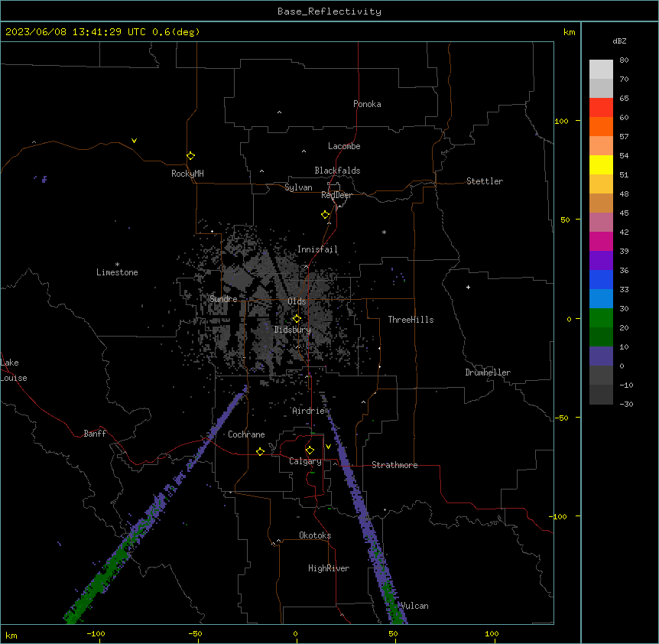The width and height of the screenshot is (659, 644).
Task: Click the yellow V marker northwest of RockyMH
Action: tap(134, 141)
